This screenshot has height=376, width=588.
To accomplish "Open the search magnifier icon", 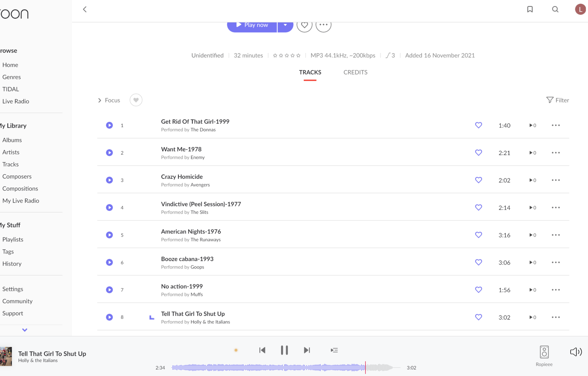I will click(x=555, y=9).
